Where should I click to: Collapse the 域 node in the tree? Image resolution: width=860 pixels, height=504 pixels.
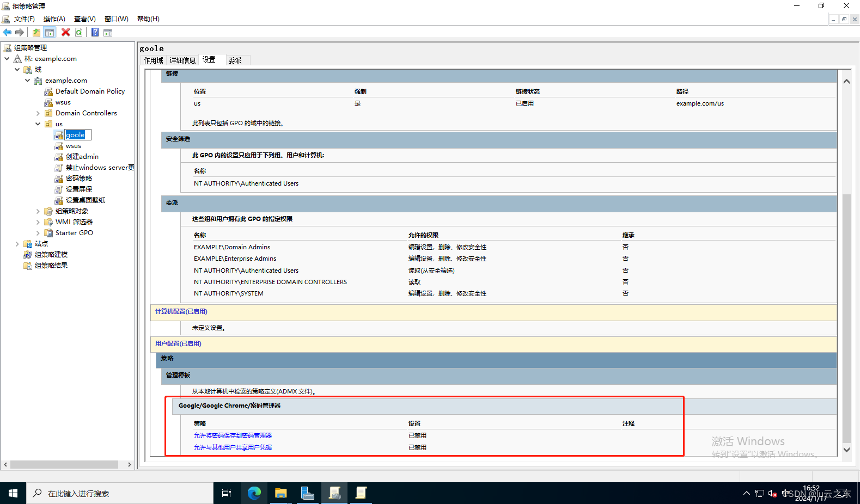click(17, 70)
